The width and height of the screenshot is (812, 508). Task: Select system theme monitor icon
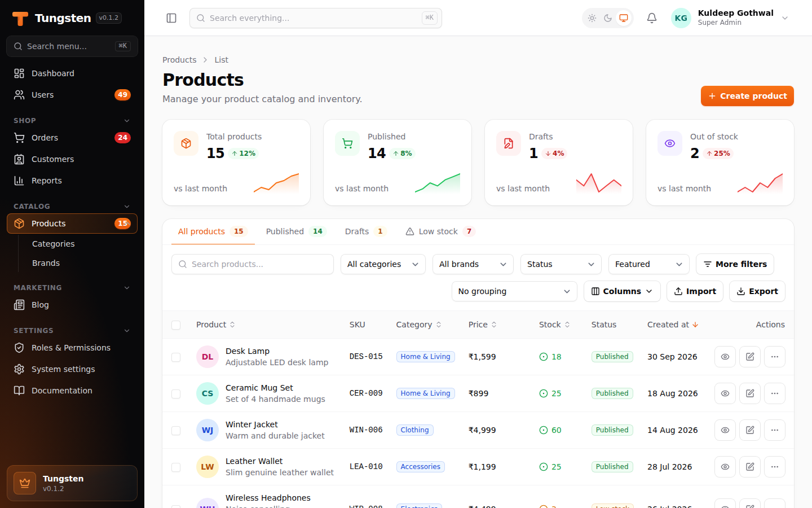[x=624, y=18]
